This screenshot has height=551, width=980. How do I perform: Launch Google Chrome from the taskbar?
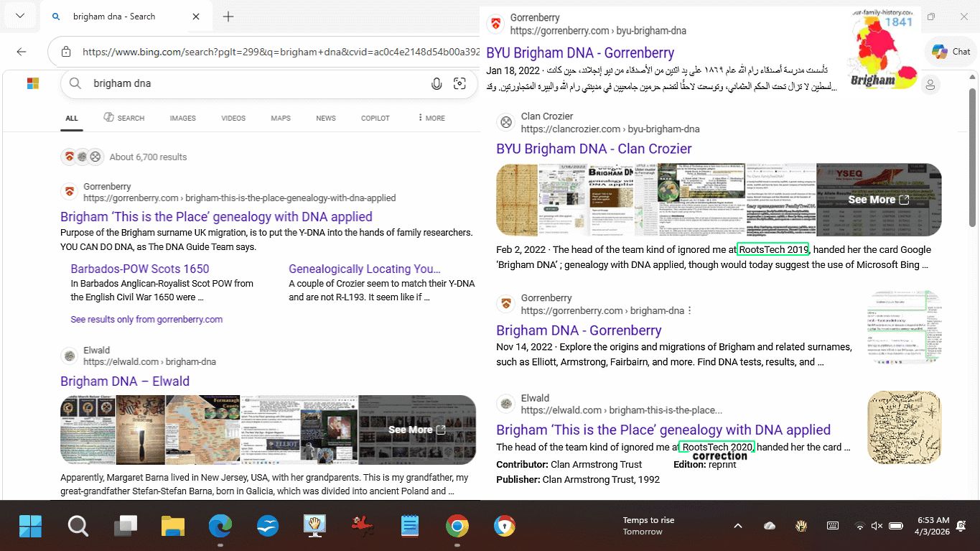click(x=457, y=527)
